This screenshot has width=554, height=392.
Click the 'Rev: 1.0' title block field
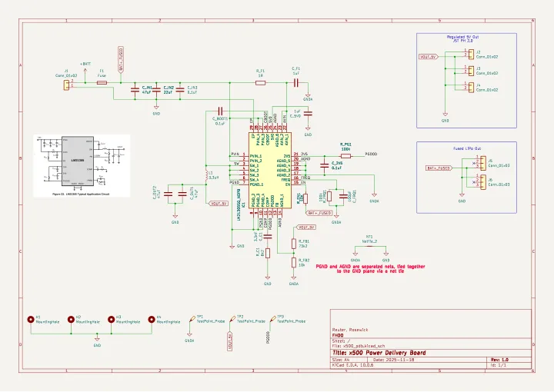coord(499,360)
